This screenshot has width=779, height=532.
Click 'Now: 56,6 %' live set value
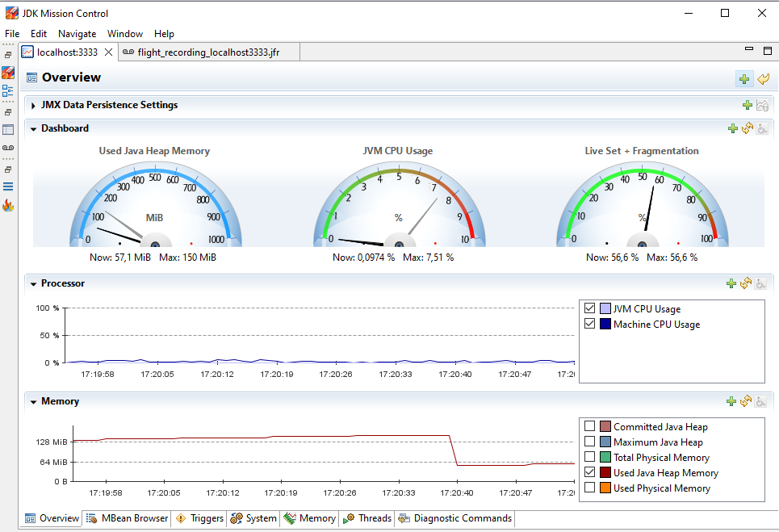612,258
